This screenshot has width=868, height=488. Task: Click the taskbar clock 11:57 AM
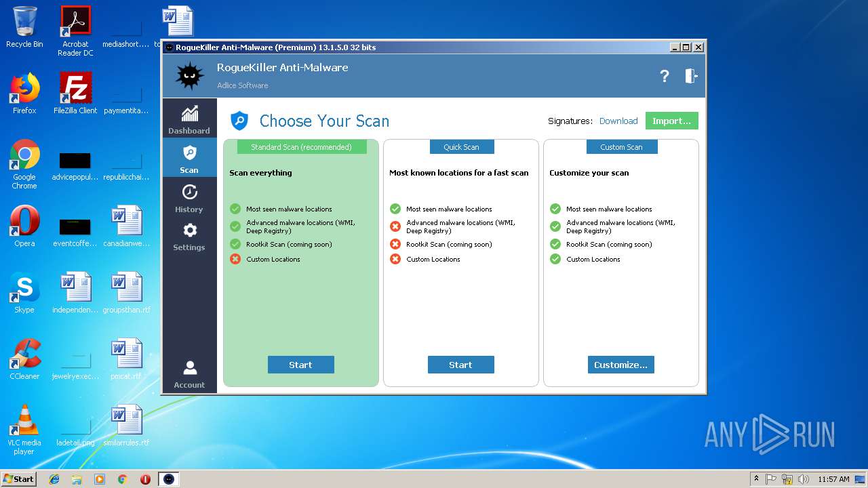pyautogui.click(x=833, y=479)
